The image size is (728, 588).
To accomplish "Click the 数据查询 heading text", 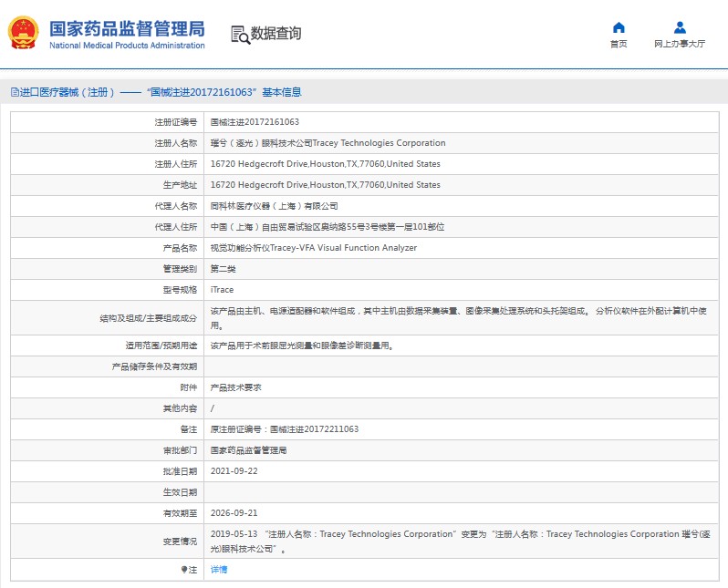I will click(276, 34).
